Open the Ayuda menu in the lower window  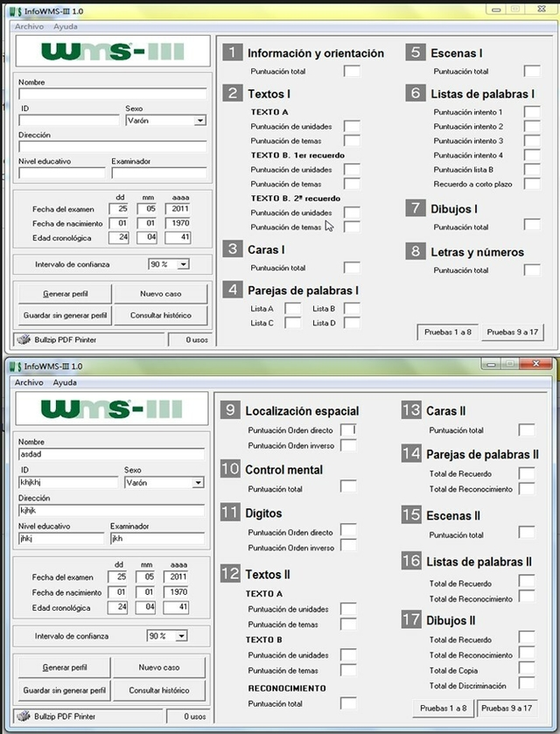65,382
